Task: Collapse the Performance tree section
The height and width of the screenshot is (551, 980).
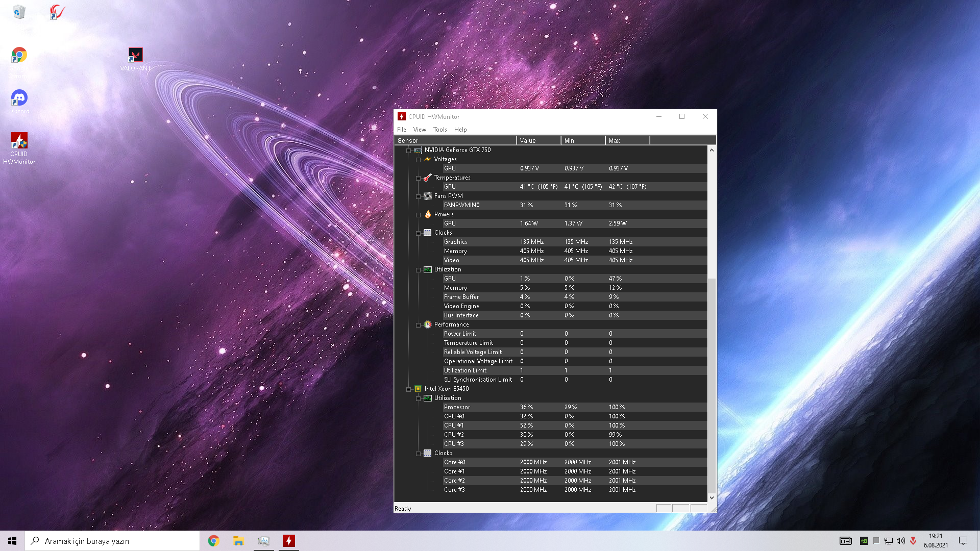Action: pyautogui.click(x=418, y=325)
